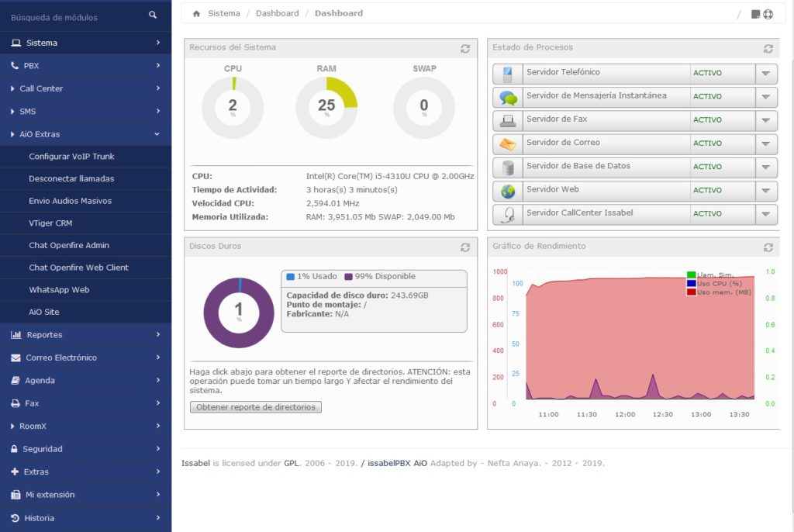Click the Issabel link in footer
This screenshot has height=532, width=794.
pyautogui.click(x=195, y=464)
